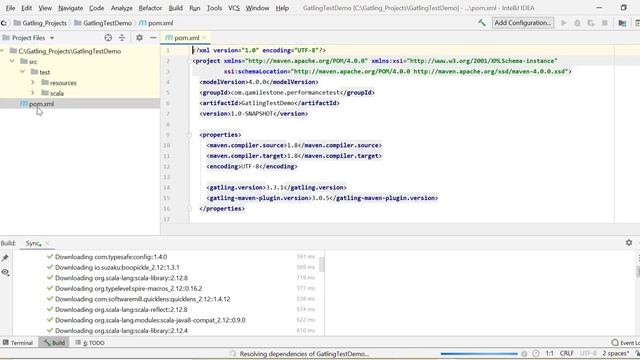Collapse the src folder
This screenshot has height=360, width=640.
[x=12, y=61]
